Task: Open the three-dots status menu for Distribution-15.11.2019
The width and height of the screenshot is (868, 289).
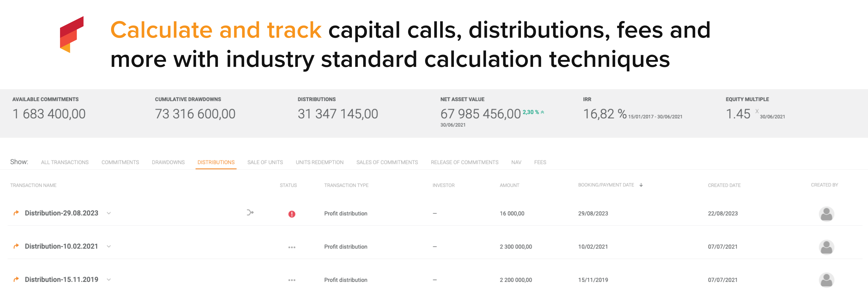Action: tap(292, 280)
